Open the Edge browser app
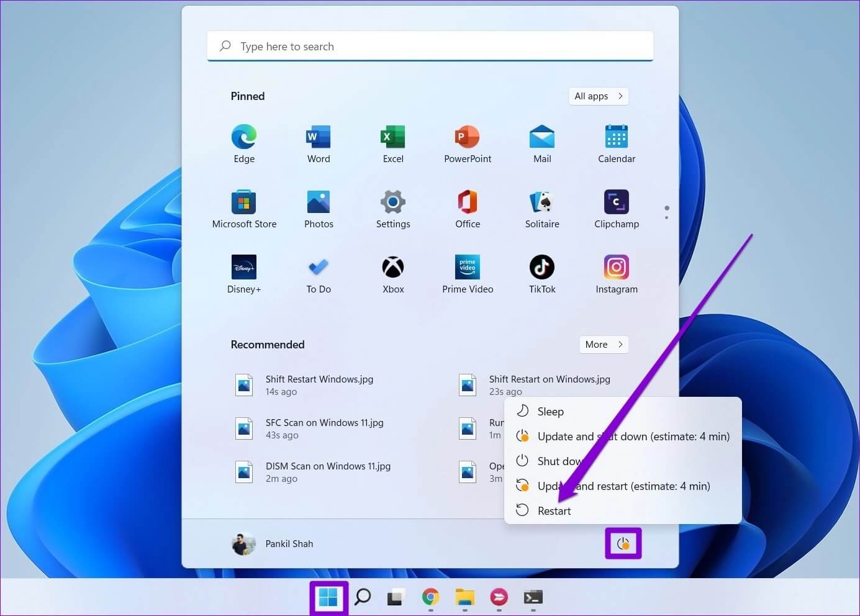Viewport: 860px width, 616px height. click(244, 143)
